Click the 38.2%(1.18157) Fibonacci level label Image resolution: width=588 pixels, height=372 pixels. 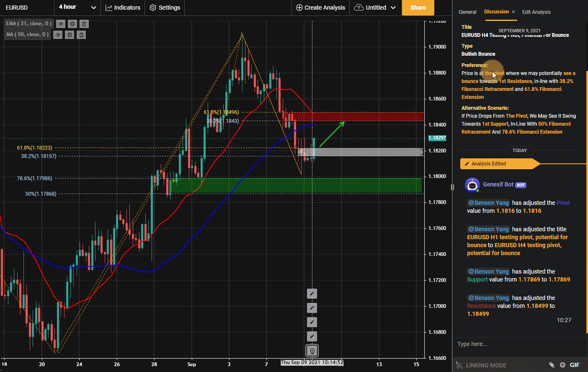coord(39,156)
